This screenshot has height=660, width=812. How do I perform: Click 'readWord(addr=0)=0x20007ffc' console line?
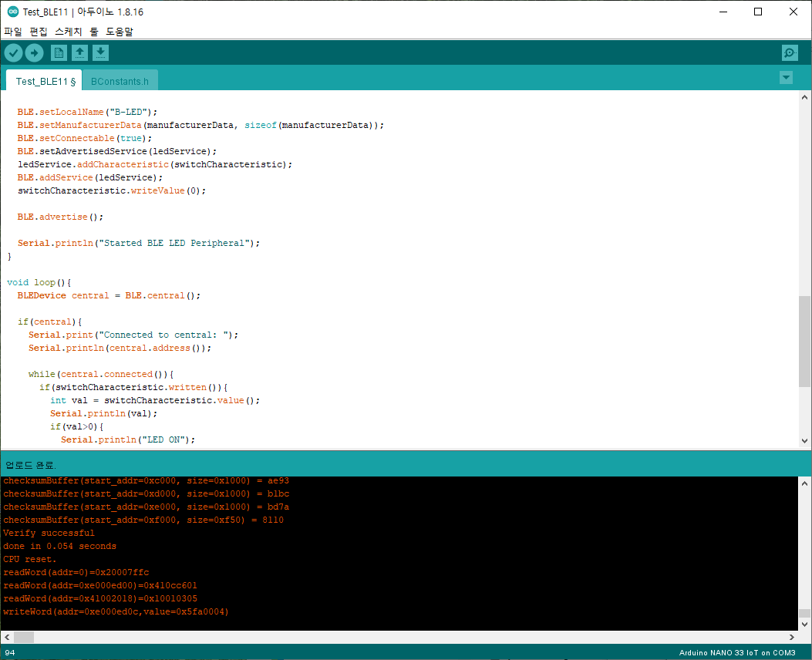point(76,573)
